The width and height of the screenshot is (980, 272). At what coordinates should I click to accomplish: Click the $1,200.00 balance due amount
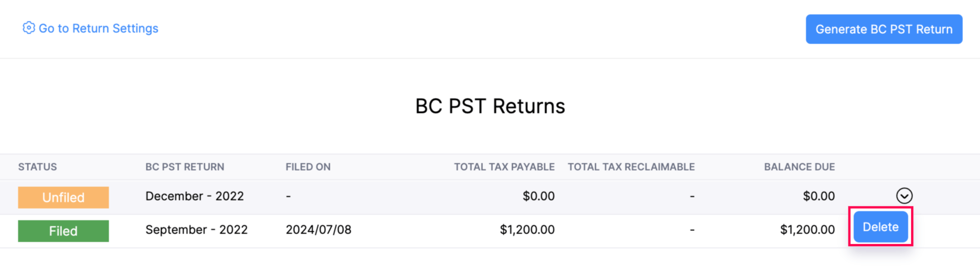807,230
